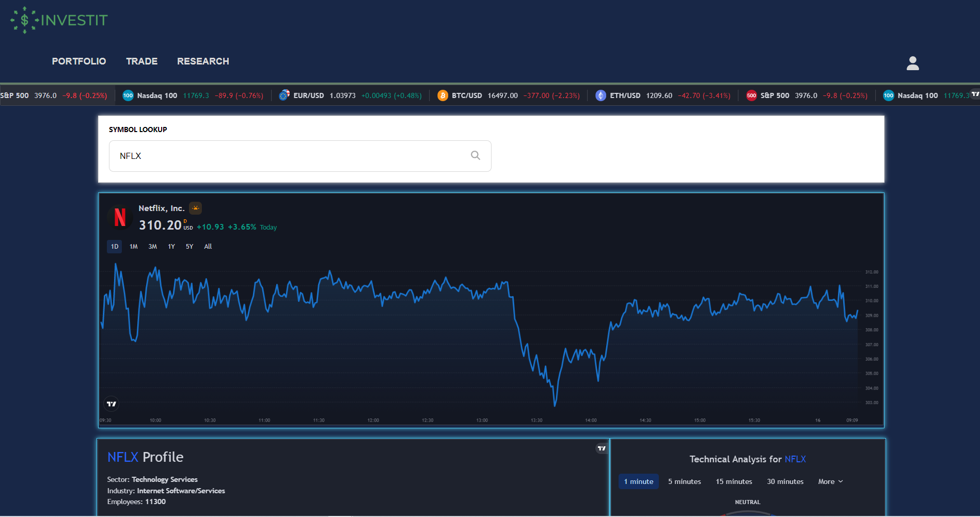Click the Netflix logo icon

tap(119, 218)
